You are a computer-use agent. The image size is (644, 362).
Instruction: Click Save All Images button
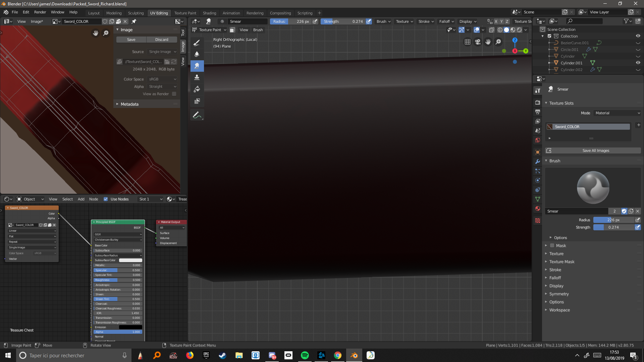[x=595, y=150]
